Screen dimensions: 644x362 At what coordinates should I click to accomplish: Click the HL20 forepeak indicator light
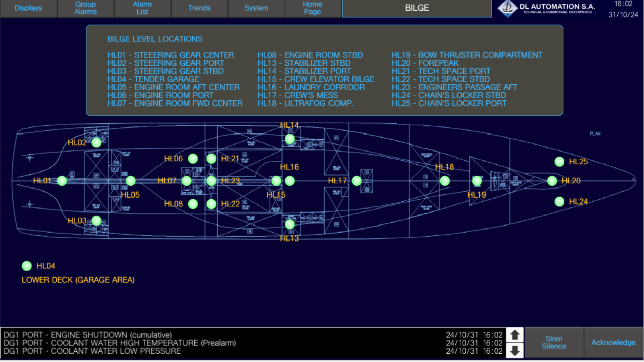(552, 181)
